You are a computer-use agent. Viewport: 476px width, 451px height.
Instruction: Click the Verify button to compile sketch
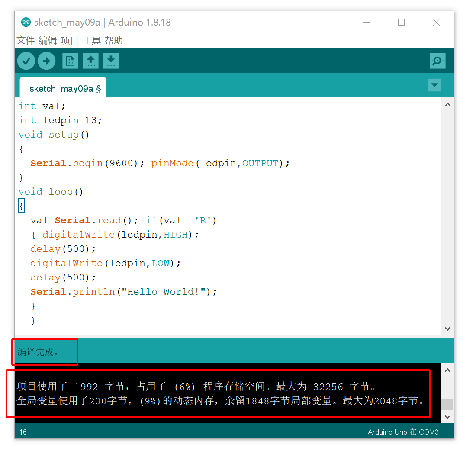tap(26, 61)
